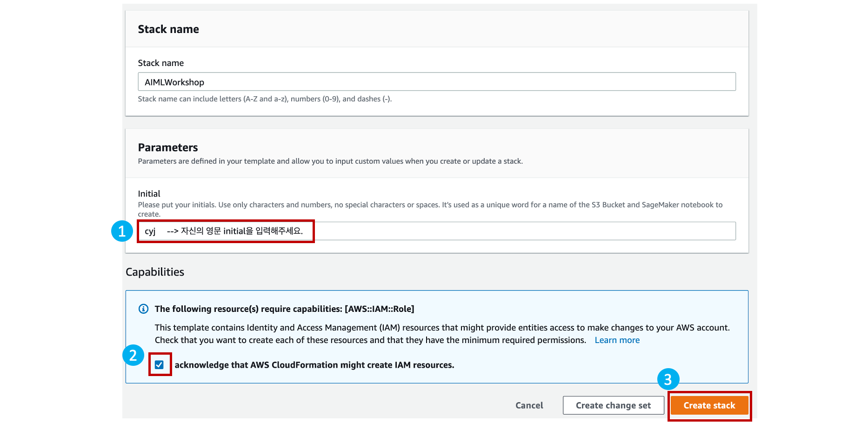Screen dimensions: 868x423
Task: Click the 'Initial' parameter label
Action: [149, 194]
